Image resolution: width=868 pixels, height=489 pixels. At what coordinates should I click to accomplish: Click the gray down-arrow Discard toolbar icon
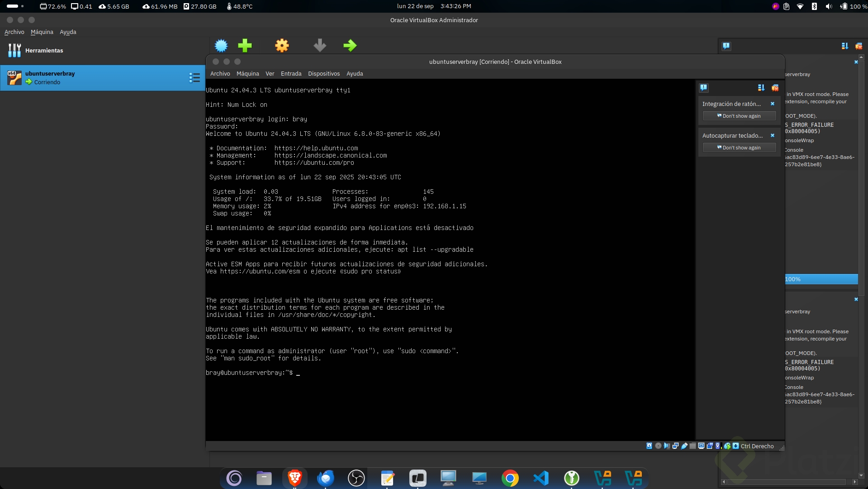320,45
